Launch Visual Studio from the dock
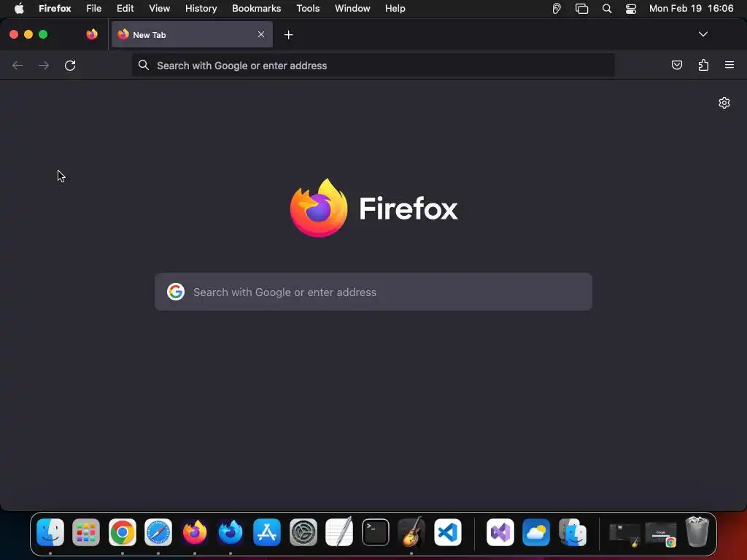 (500, 532)
